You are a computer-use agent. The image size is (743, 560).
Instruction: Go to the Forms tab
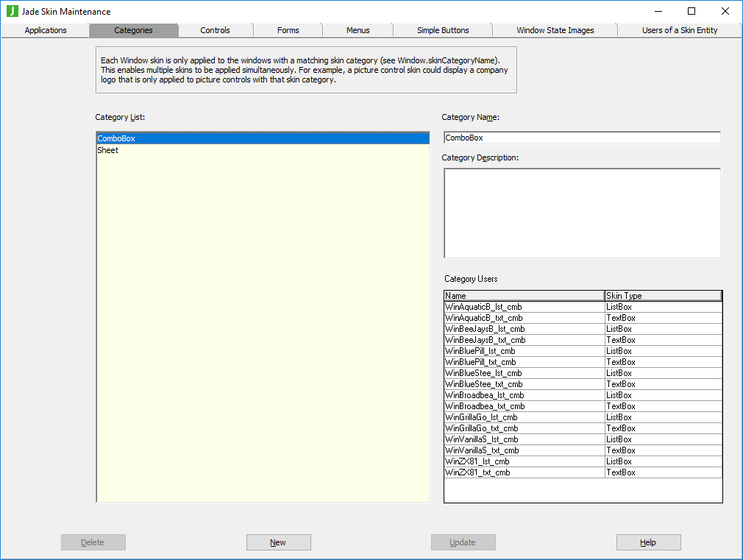click(288, 30)
